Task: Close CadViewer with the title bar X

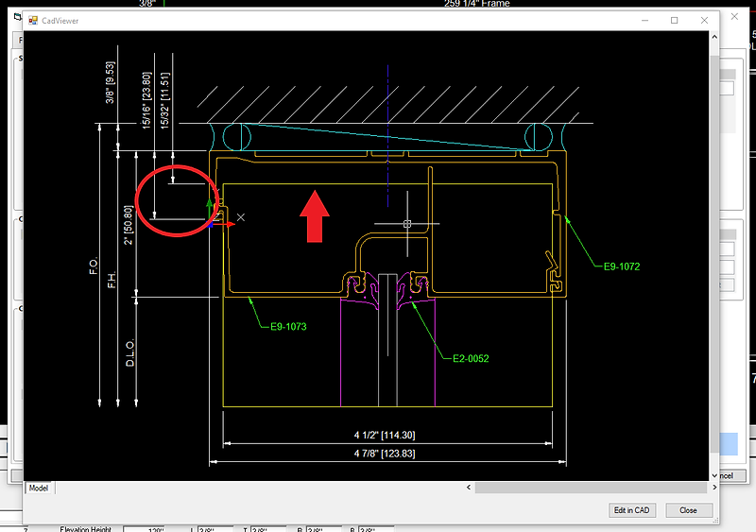Action: 704,20
